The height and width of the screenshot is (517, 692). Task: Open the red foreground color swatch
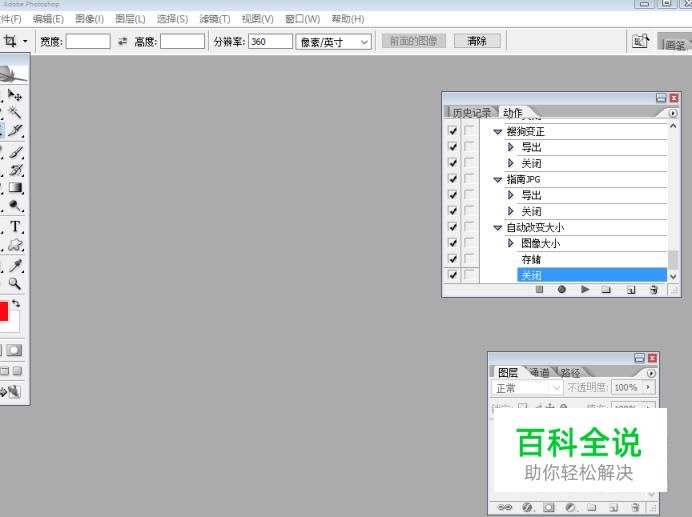click(4, 312)
